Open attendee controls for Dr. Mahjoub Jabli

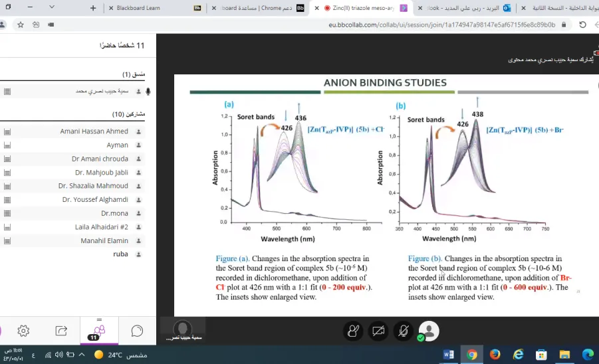coord(7,173)
